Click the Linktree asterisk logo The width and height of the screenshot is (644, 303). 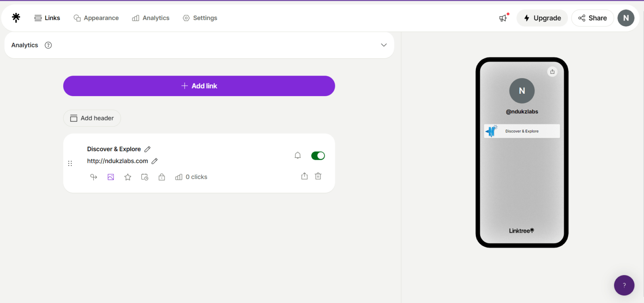[16, 18]
